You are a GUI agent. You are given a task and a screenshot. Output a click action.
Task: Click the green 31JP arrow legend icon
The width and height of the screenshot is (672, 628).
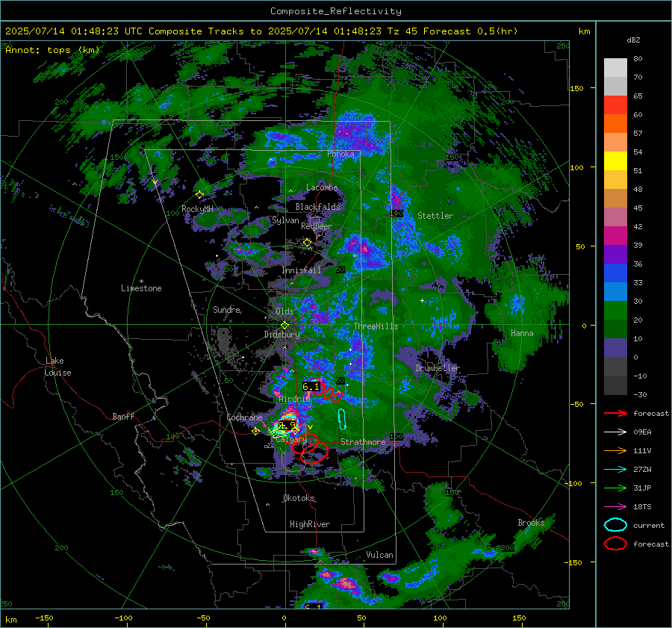(615, 488)
